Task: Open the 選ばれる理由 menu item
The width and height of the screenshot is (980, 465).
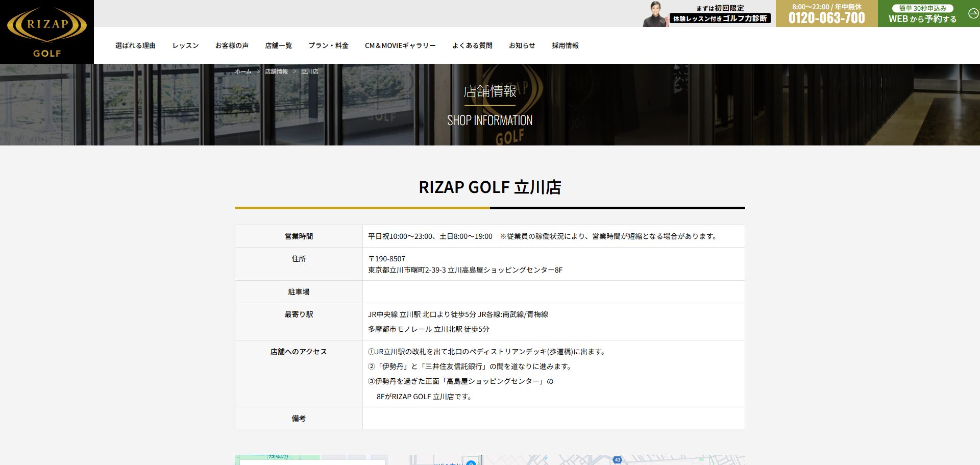Action: pos(135,45)
